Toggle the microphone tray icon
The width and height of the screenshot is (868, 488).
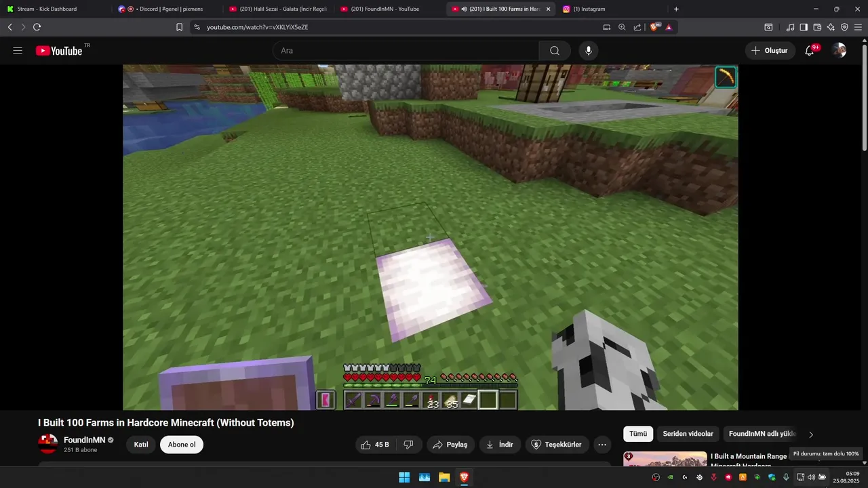pyautogui.click(x=786, y=477)
